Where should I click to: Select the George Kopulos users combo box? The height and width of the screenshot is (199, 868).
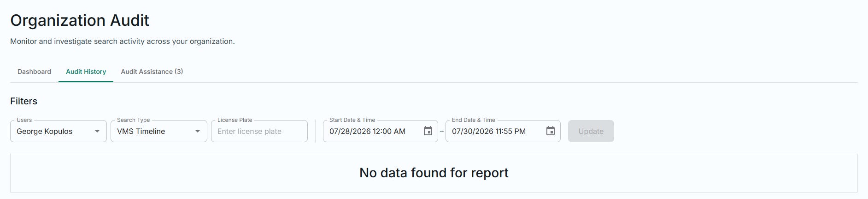coord(59,131)
